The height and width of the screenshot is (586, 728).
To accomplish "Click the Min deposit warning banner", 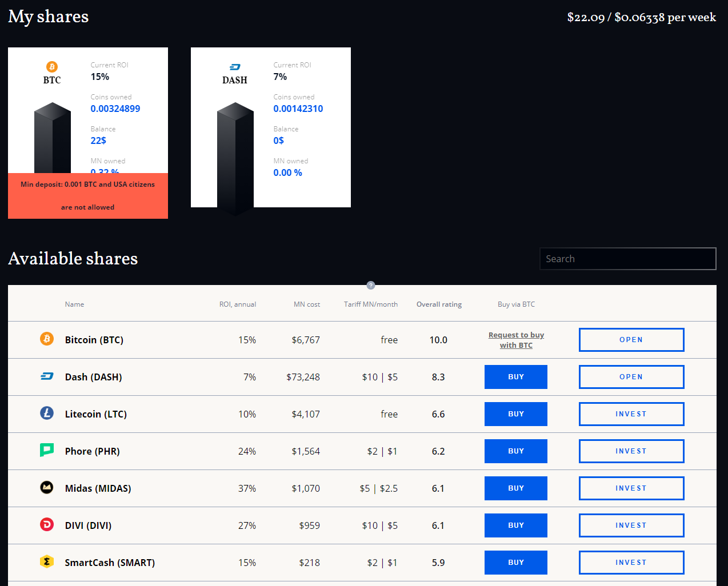I will [x=88, y=196].
